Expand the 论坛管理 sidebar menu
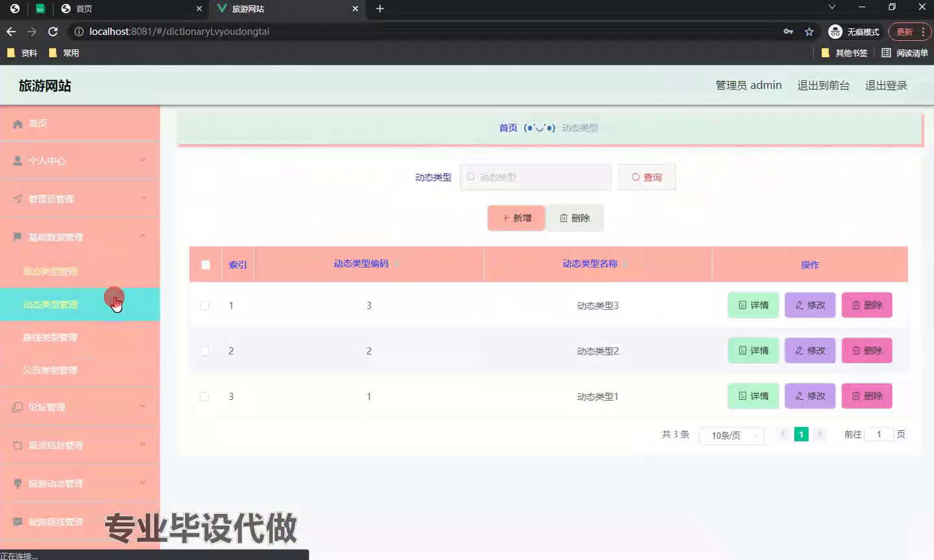 (x=80, y=407)
